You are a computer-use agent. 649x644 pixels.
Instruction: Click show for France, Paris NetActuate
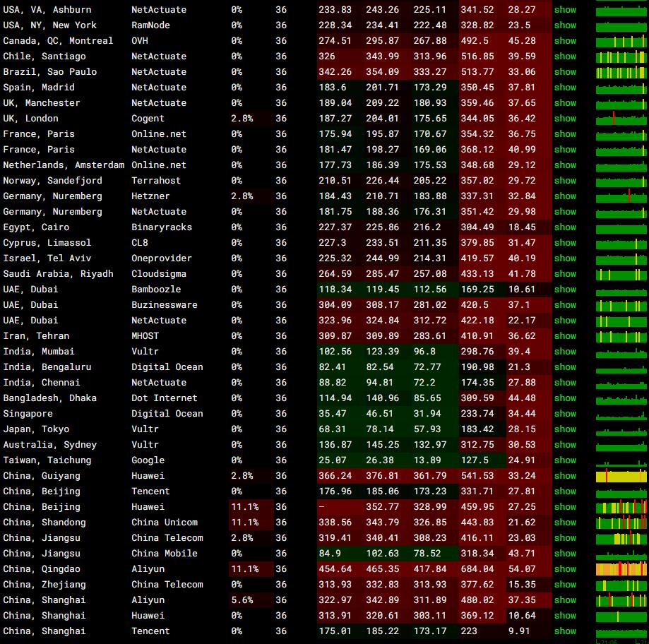click(x=565, y=150)
